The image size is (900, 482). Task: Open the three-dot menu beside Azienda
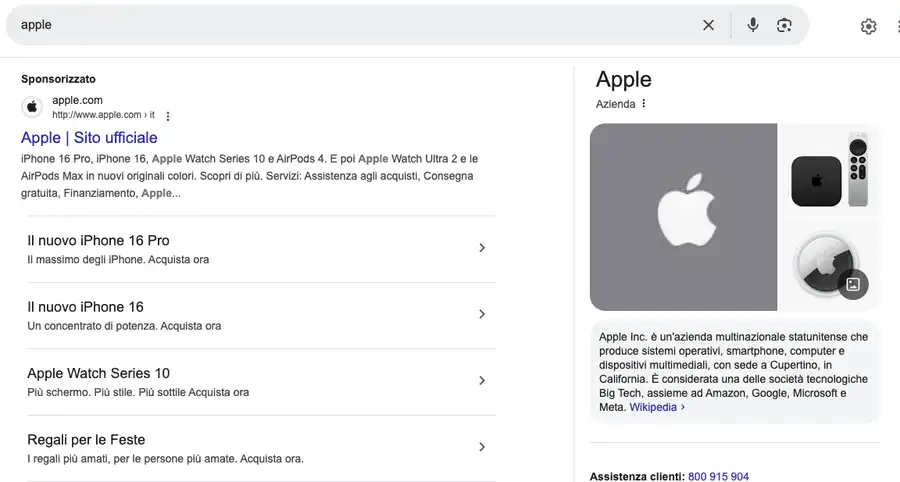coord(643,103)
